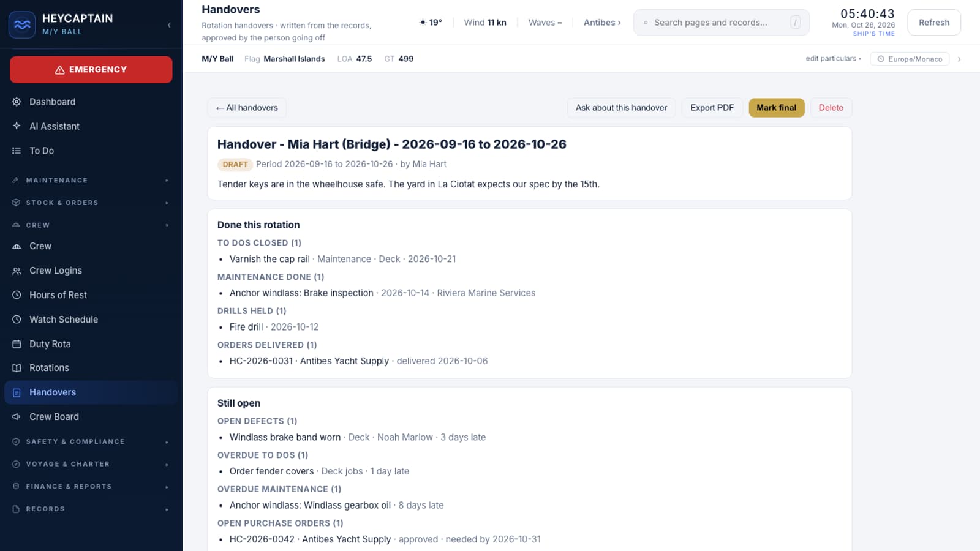Collapse the sidebar with the chevron arrow
The height and width of the screenshot is (551, 980).
point(169,25)
